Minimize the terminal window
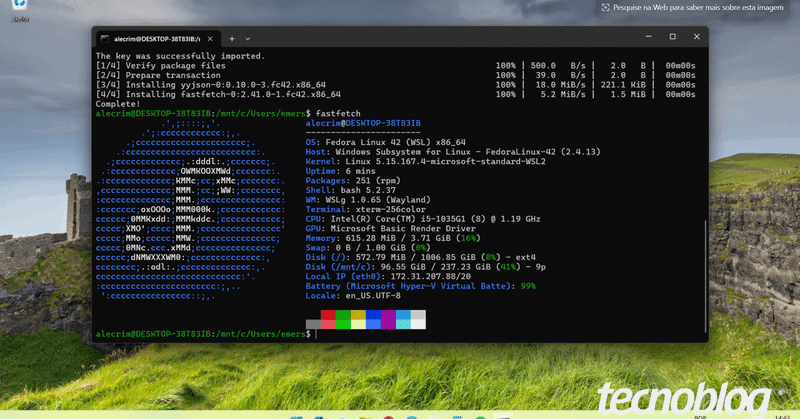800x419 pixels. click(648, 37)
